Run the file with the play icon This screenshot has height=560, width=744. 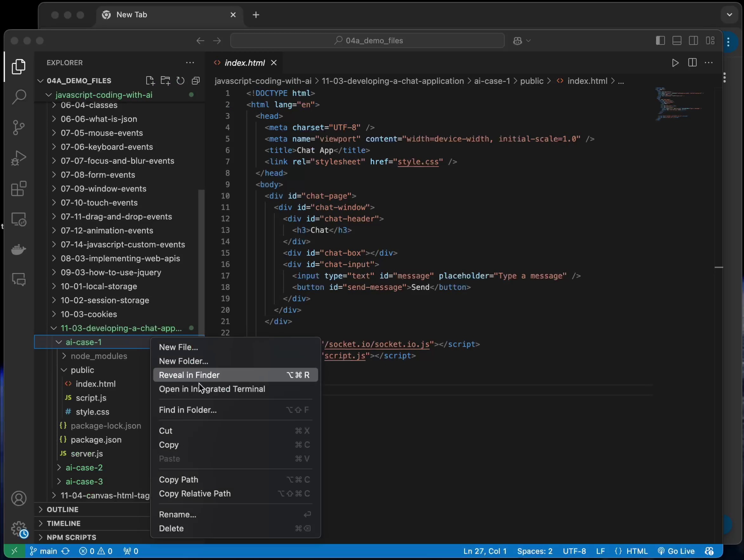click(675, 63)
